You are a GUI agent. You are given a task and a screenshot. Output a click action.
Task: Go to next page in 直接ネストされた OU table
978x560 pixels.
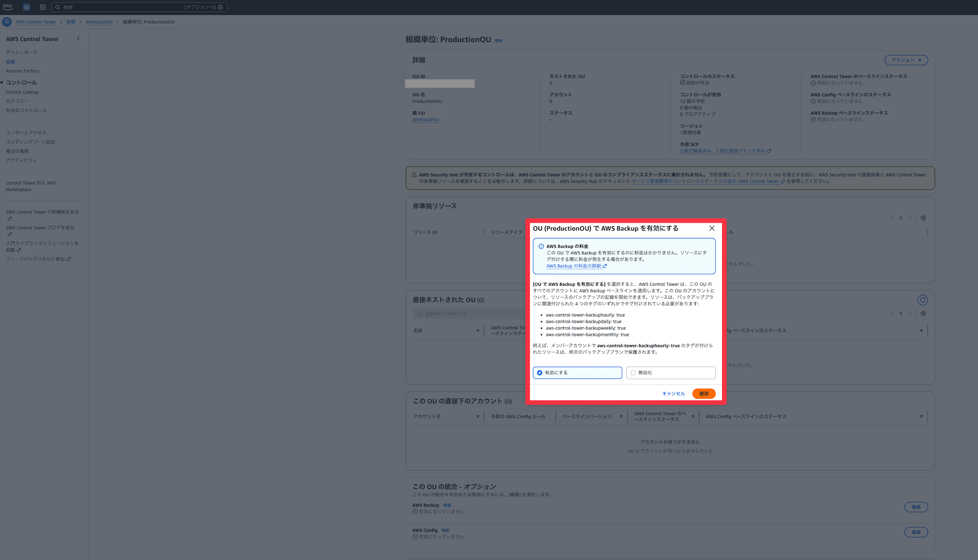910,314
